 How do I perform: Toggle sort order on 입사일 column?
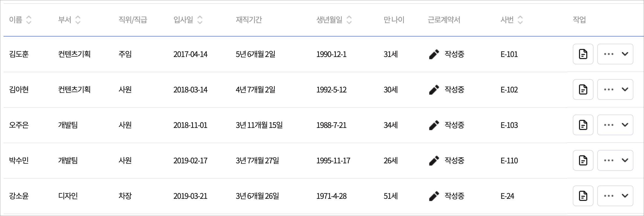click(x=200, y=20)
